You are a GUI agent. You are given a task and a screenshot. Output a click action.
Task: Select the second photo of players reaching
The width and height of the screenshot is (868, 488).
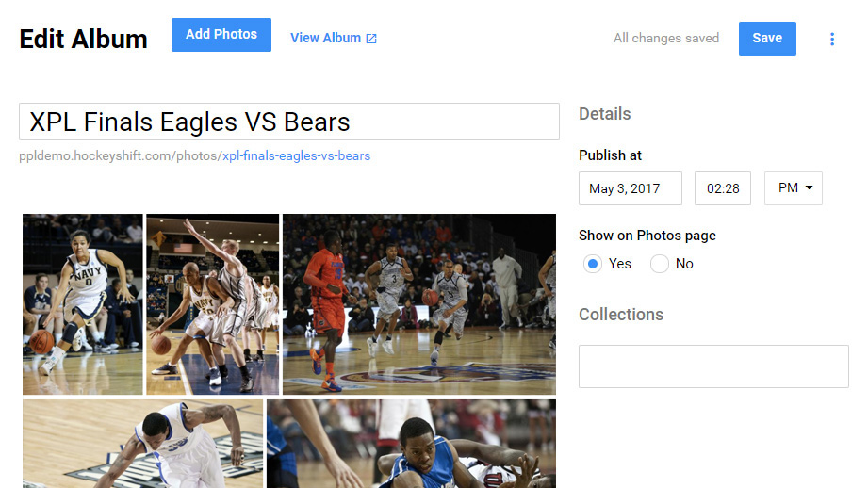point(213,304)
